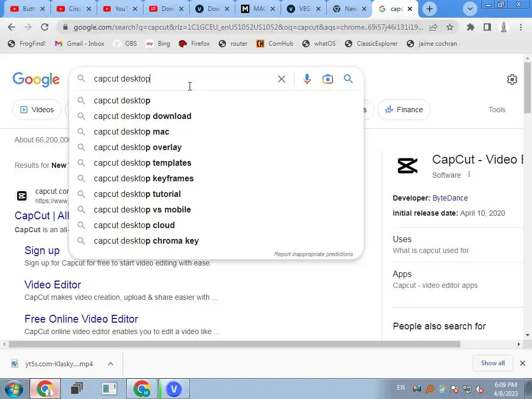Open Gmail - Inbox bookmark
Viewport: 532px width, 399px height.
click(79, 44)
